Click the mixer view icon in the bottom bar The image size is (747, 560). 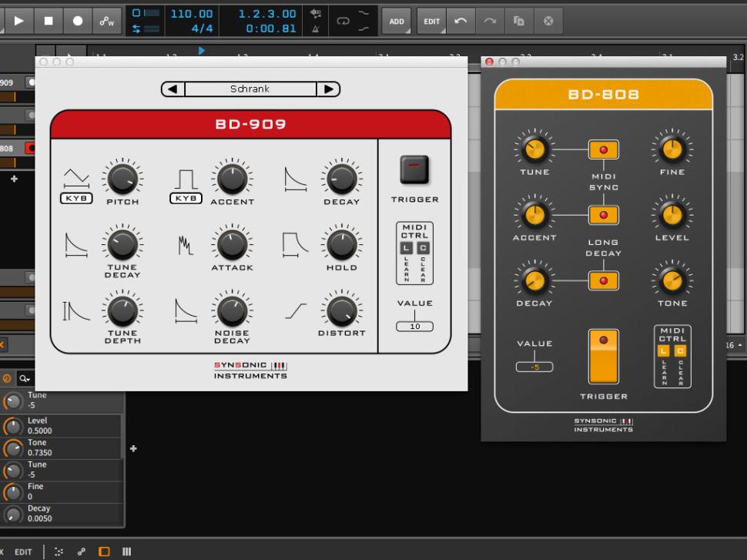(126, 552)
